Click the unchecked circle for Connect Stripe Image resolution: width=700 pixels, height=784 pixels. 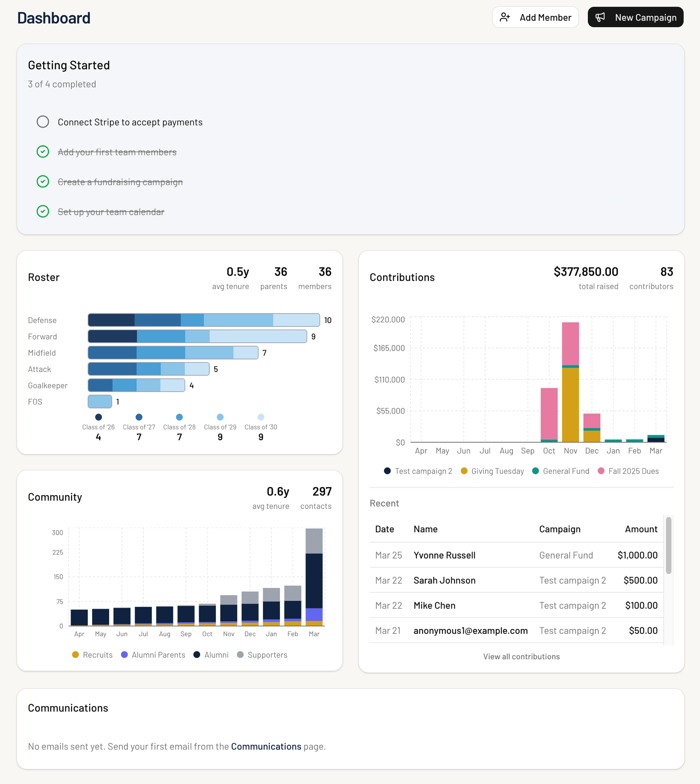pos(43,122)
